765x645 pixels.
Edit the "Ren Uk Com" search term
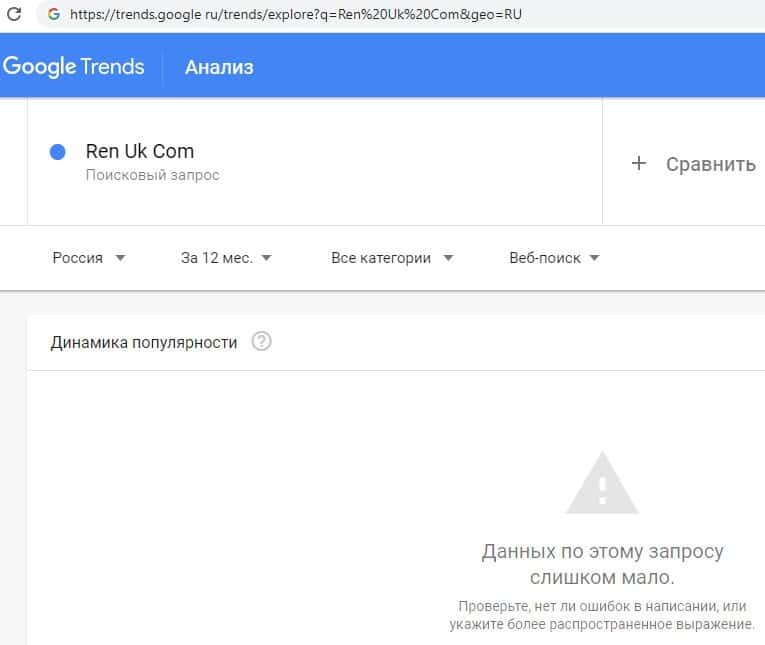point(140,152)
